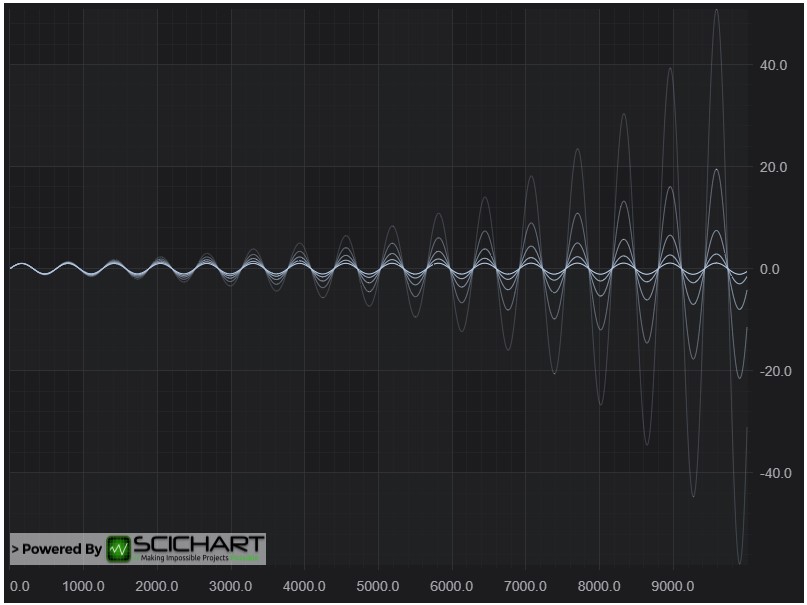
Task: Click the 0.0 label on the y-axis
Action: (x=770, y=269)
